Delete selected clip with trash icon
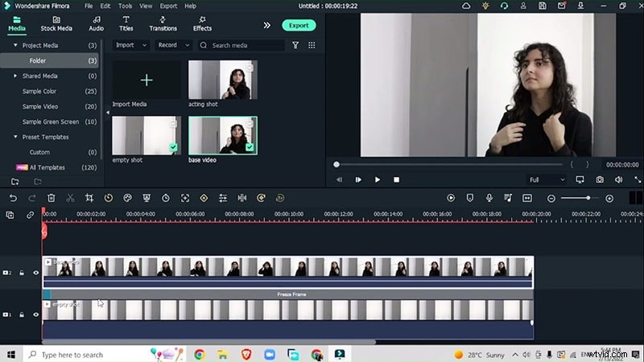The width and height of the screenshot is (644, 362). coord(51,198)
